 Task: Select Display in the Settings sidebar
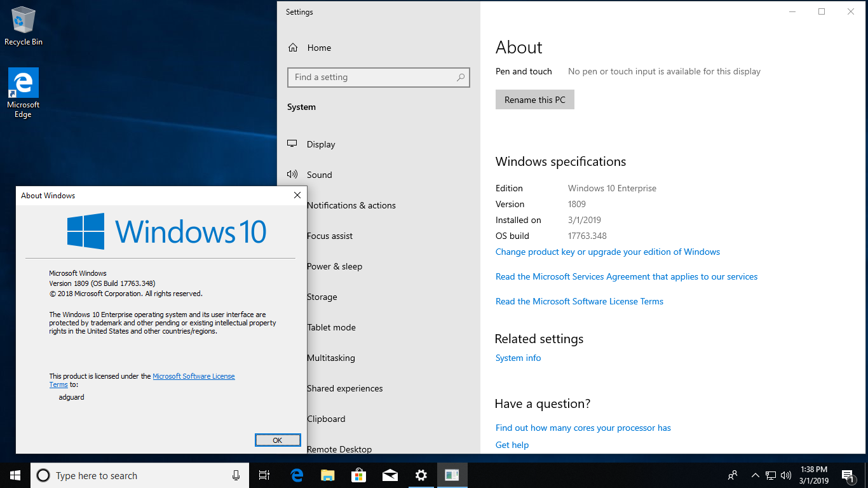click(321, 144)
